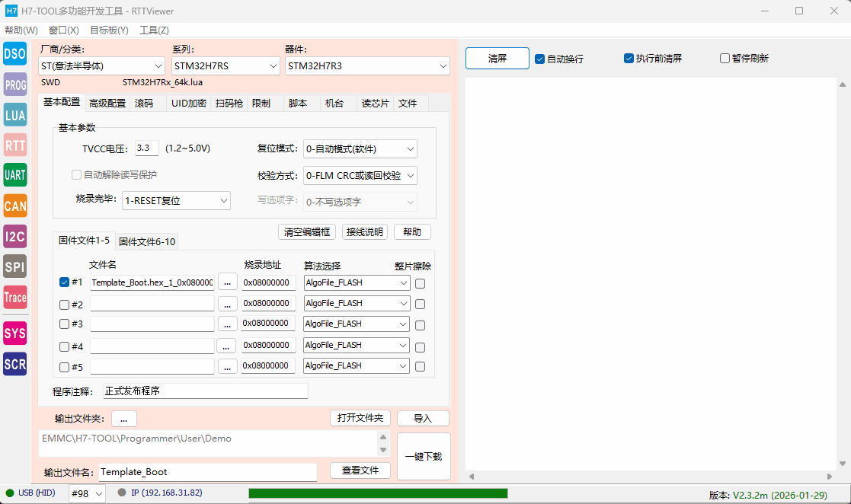Image resolution: width=851 pixels, height=504 pixels.
Task: Enable 暂停刷新 checkbox
Action: tap(725, 58)
